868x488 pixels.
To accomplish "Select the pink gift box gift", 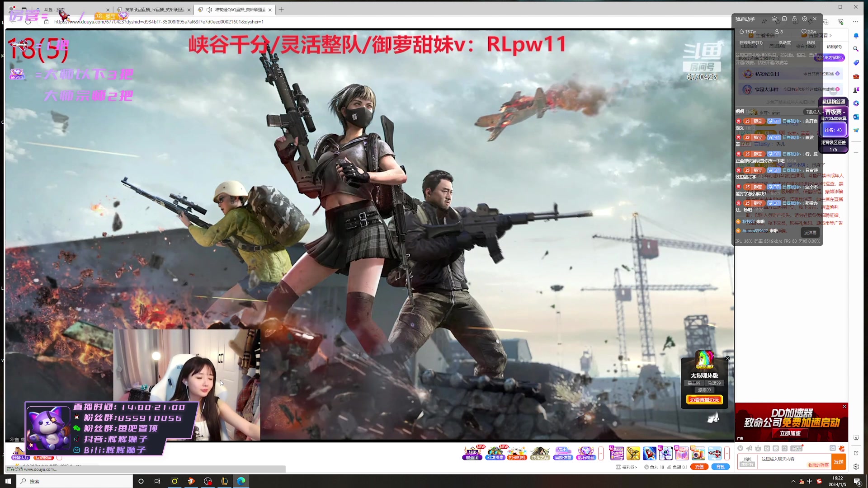I will click(682, 453).
